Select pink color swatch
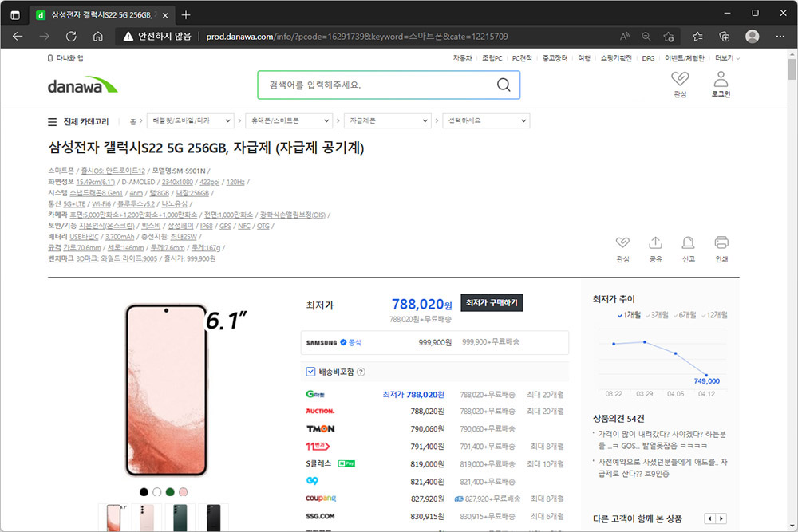Viewport: 798px width, 532px height. coord(184,492)
